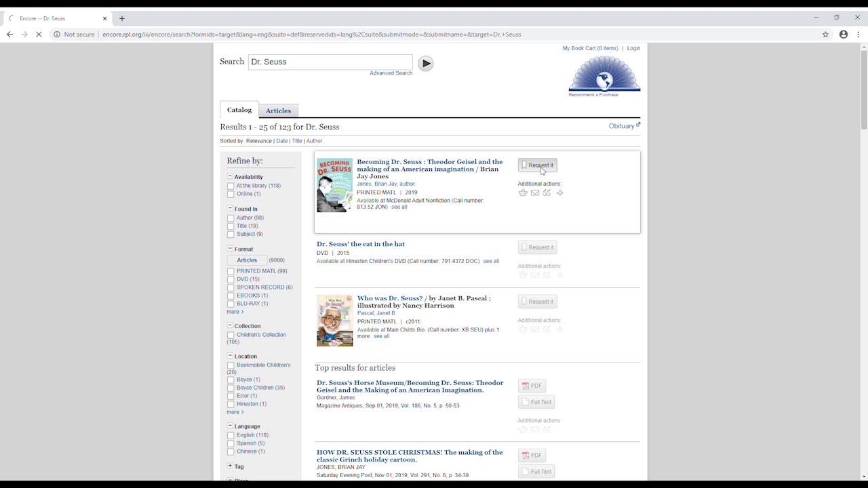Open PDF of Horse Museum article

[532, 386]
